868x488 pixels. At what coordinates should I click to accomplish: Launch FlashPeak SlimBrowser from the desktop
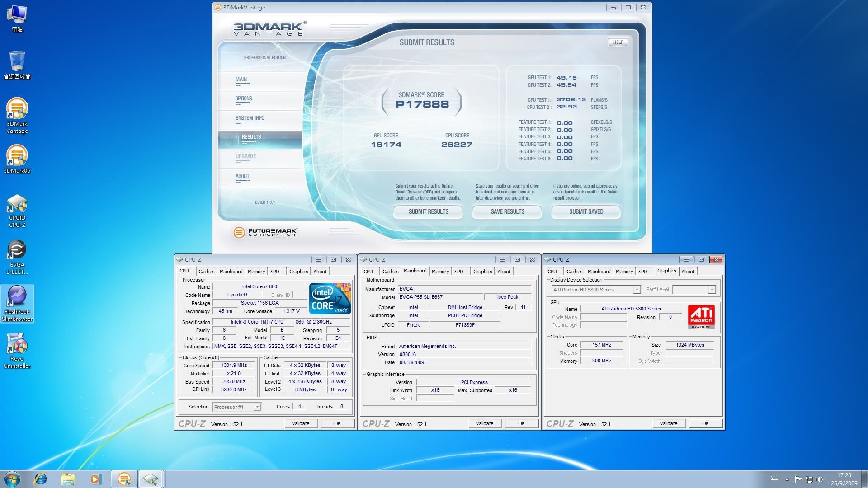(17, 297)
